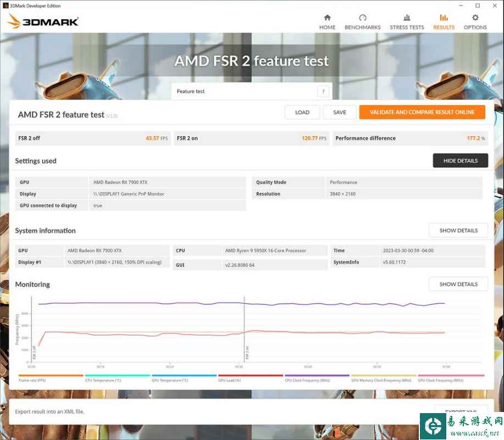504x440 pixels.
Task: Maximize the 3DMark window
Action: pyautogui.click(x=478, y=5)
